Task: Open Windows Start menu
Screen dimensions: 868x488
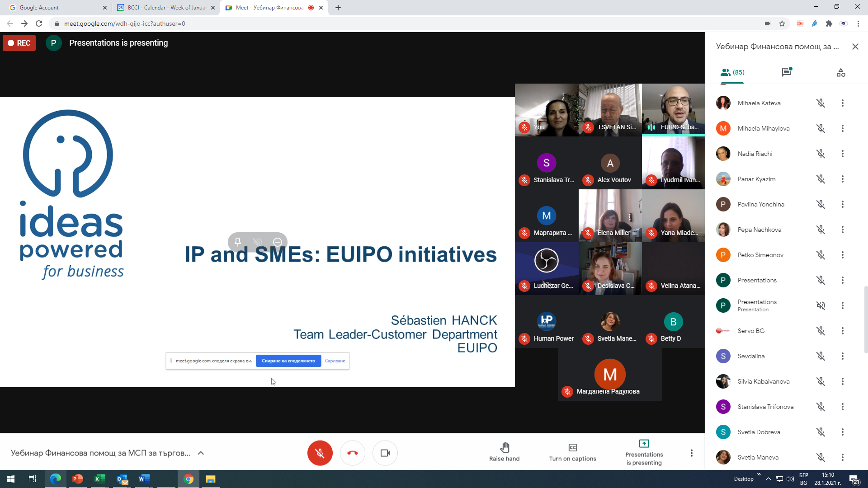Action: pos(11,479)
